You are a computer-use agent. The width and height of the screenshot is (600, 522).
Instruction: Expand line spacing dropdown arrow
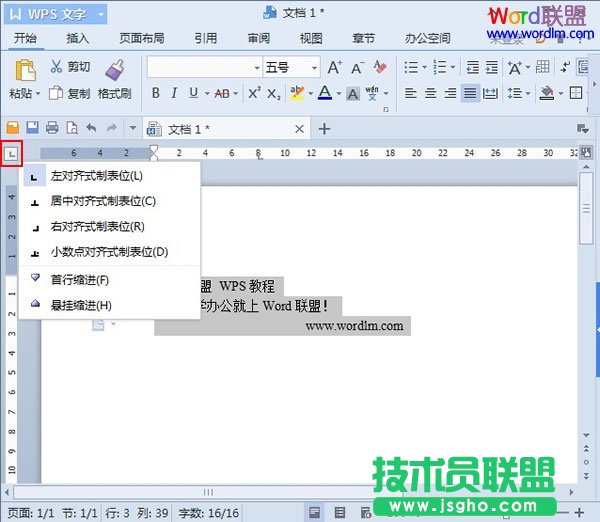coord(528,93)
